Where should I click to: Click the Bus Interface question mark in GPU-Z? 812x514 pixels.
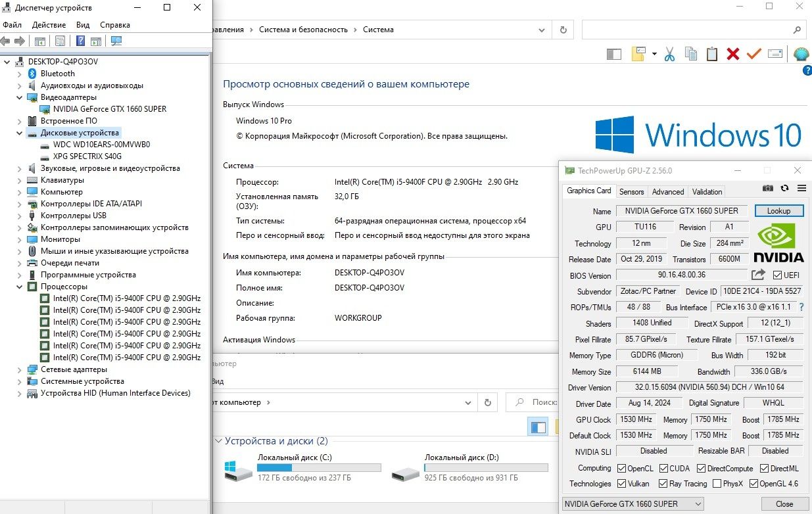click(x=801, y=307)
